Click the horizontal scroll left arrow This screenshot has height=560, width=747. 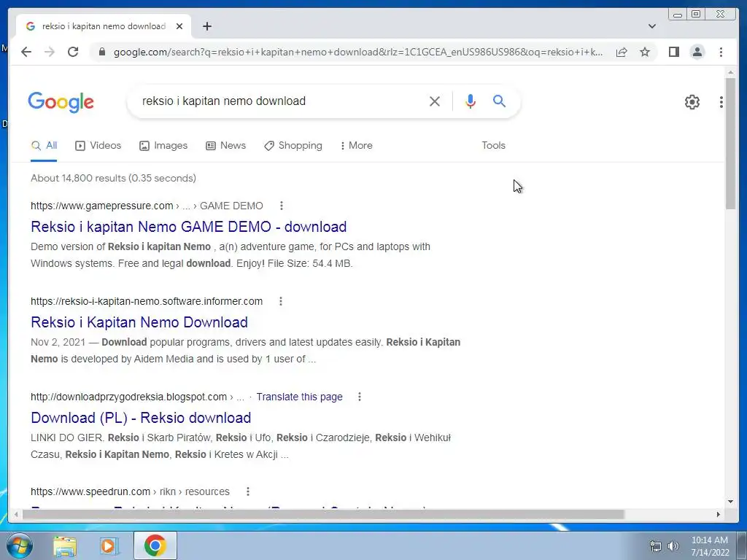click(17, 514)
